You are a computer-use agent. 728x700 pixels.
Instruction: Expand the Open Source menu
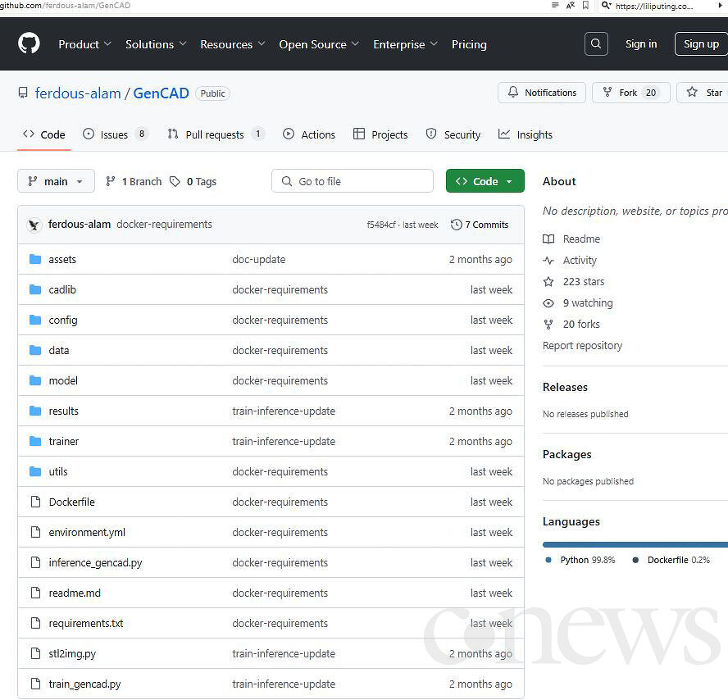click(319, 44)
